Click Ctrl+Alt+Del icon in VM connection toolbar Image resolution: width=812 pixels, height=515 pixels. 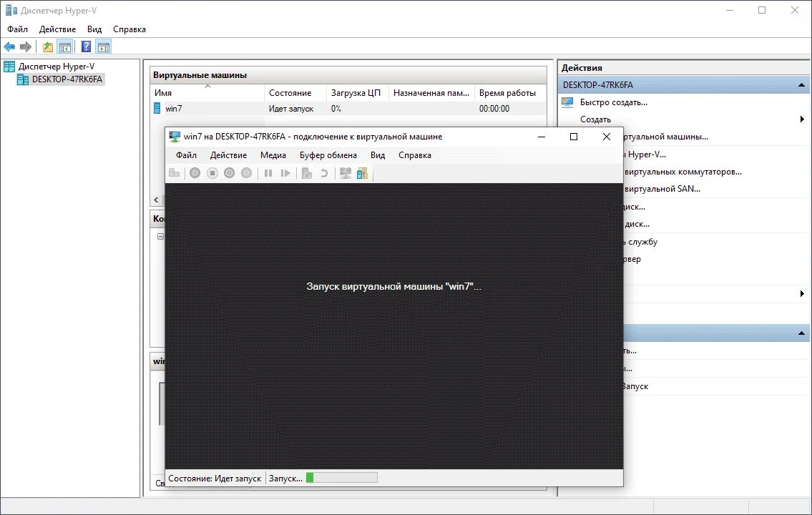point(174,173)
